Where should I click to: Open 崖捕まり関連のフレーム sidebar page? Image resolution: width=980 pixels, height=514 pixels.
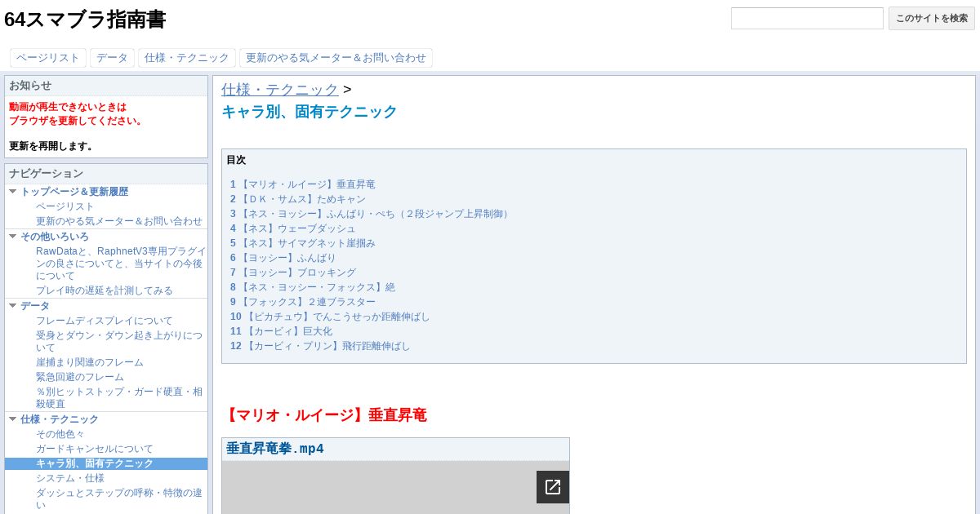tap(90, 362)
